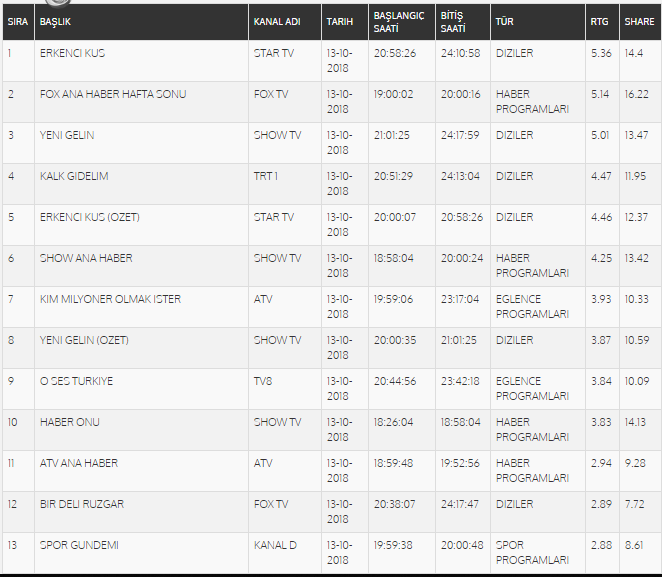Select the YENI GELIN title in row 3

tap(67, 135)
